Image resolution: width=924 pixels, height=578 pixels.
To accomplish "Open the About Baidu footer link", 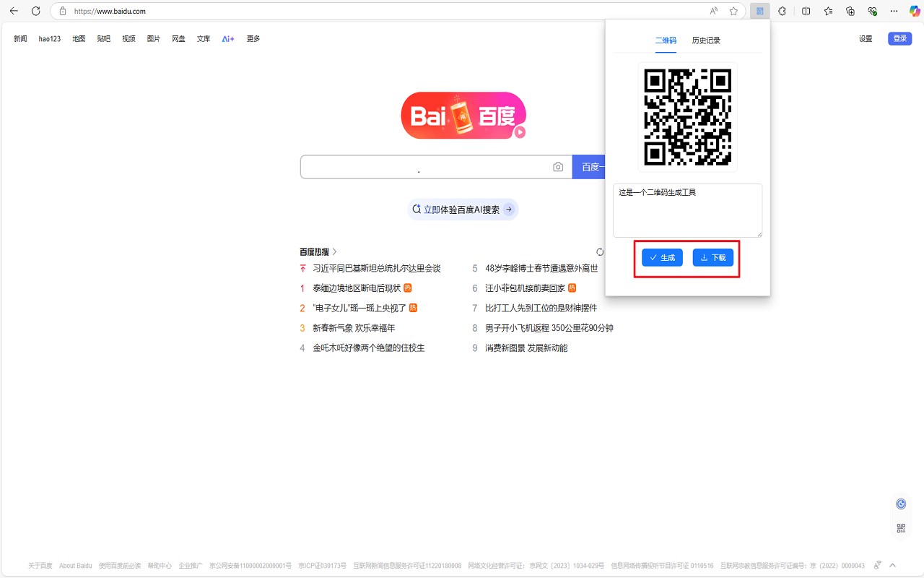I will pyautogui.click(x=75, y=566).
